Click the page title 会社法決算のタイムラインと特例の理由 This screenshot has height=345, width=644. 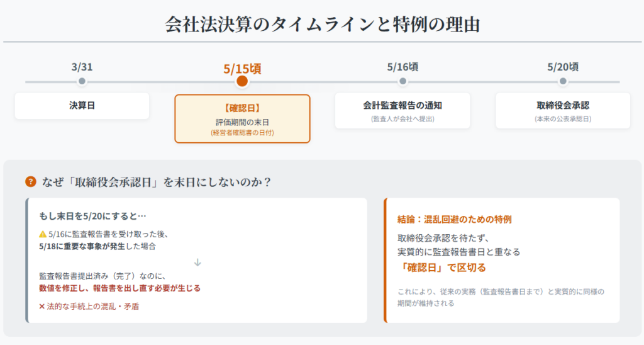coord(322,24)
